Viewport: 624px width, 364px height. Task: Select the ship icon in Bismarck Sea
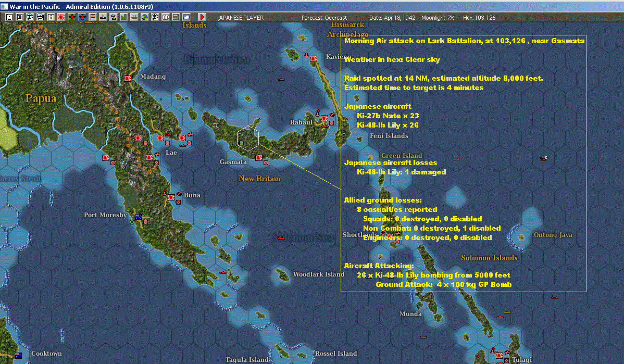281,80
